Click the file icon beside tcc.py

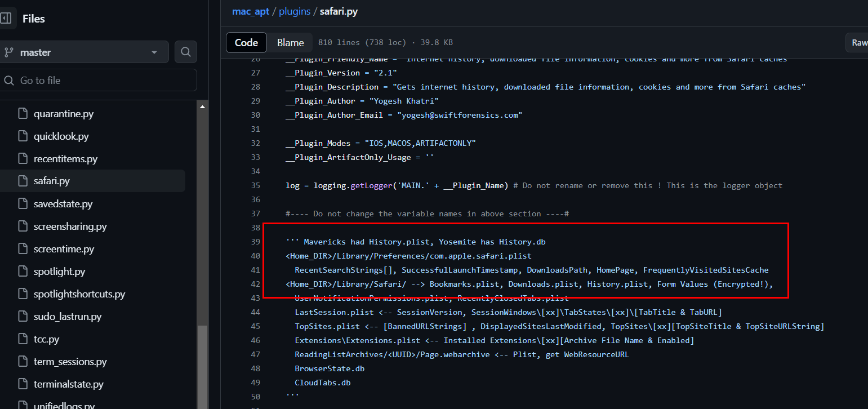[23, 339]
